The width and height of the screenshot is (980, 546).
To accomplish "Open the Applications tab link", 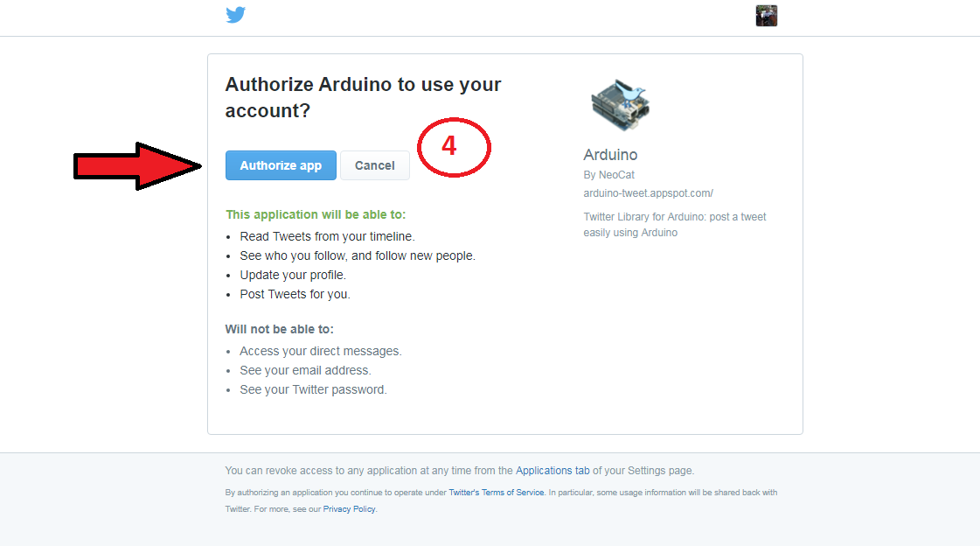I will point(553,471).
